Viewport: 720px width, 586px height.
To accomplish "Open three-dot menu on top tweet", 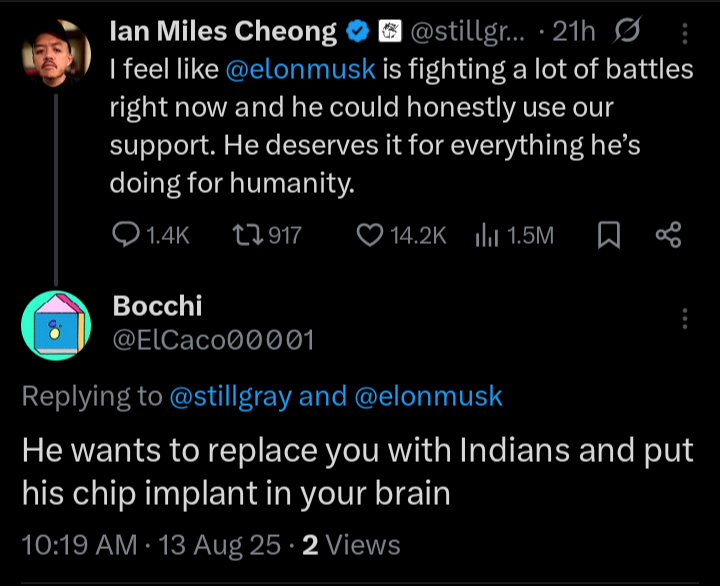I will 685,34.
